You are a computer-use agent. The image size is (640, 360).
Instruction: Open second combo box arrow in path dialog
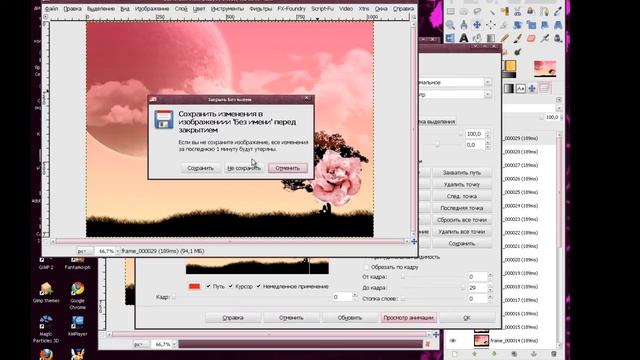tap(488, 94)
